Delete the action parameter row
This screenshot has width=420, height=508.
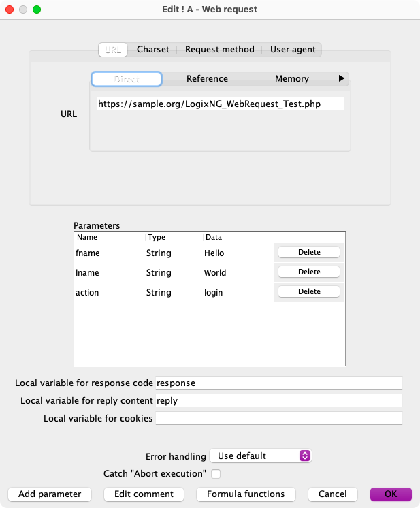click(309, 291)
